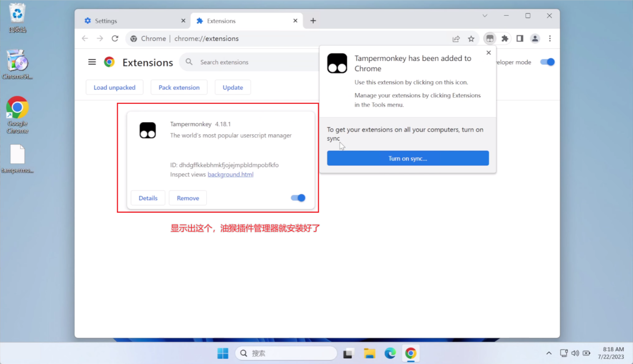Select the Extensions tab
Screen dimensions: 633x364
(x=247, y=21)
